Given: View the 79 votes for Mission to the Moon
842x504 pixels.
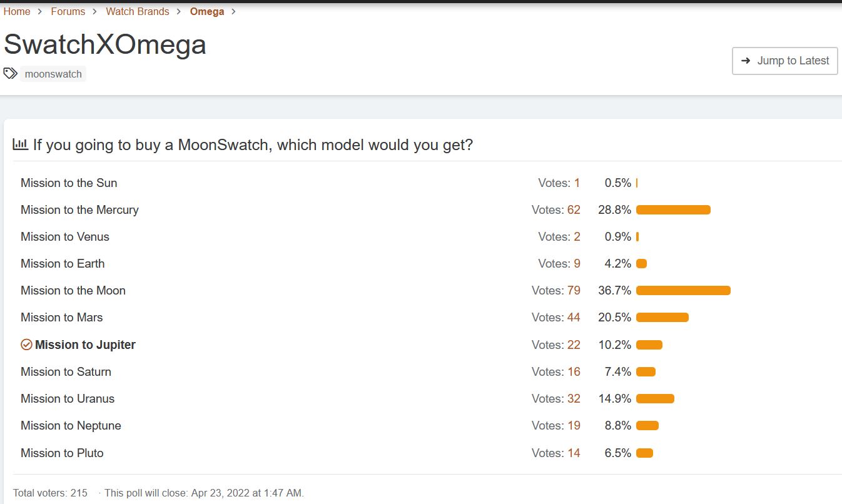Looking at the screenshot, I should (x=574, y=290).
